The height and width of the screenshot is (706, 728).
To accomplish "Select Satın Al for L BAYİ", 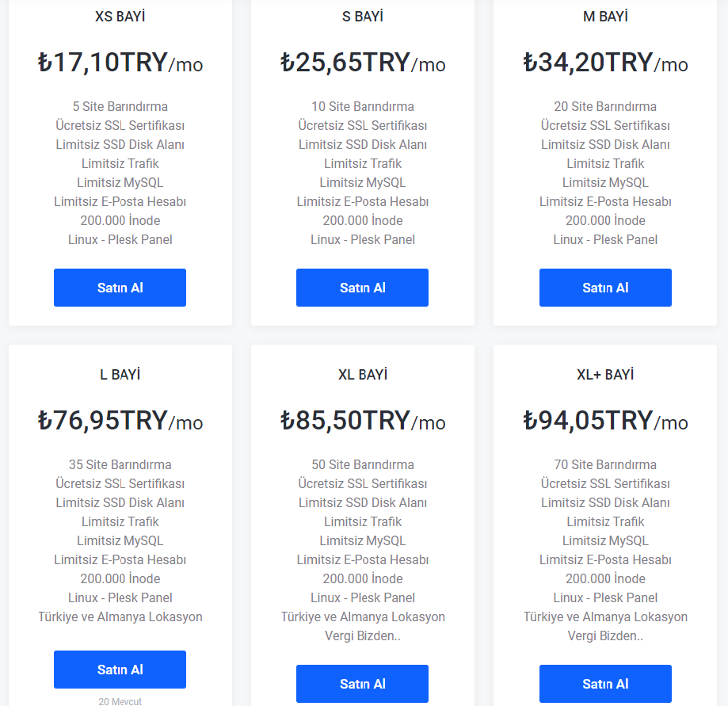I will [120, 670].
